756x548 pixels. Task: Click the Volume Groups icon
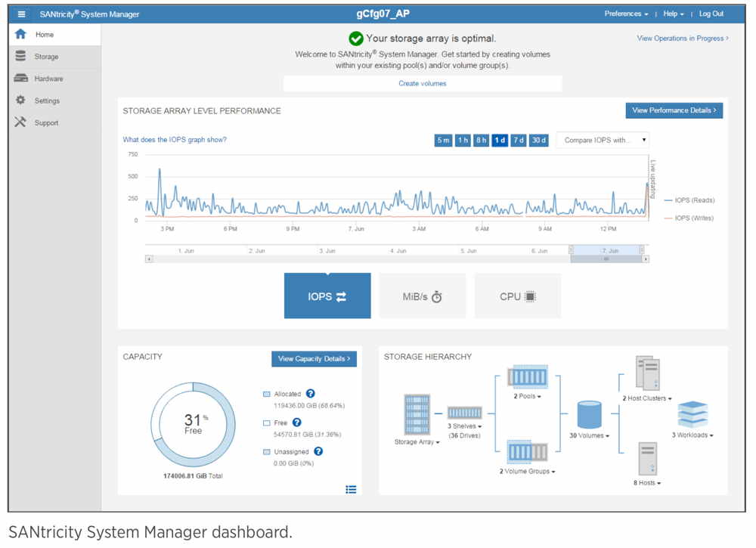point(528,452)
